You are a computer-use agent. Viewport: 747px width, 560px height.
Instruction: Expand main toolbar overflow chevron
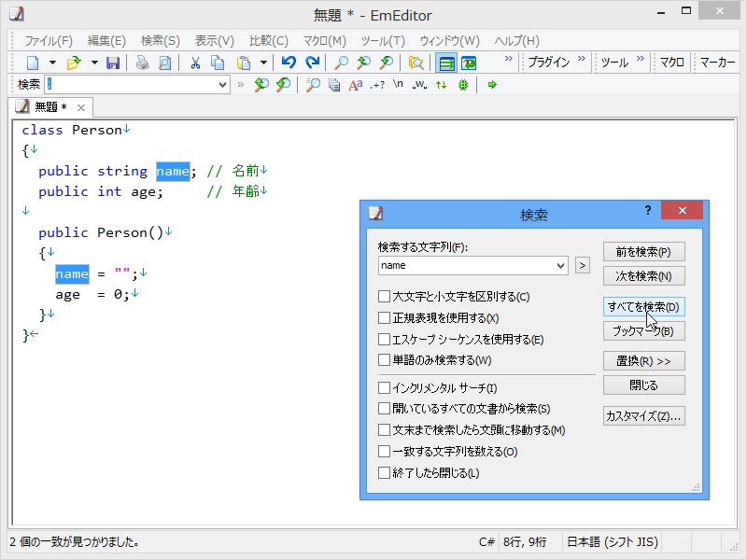(x=509, y=59)
